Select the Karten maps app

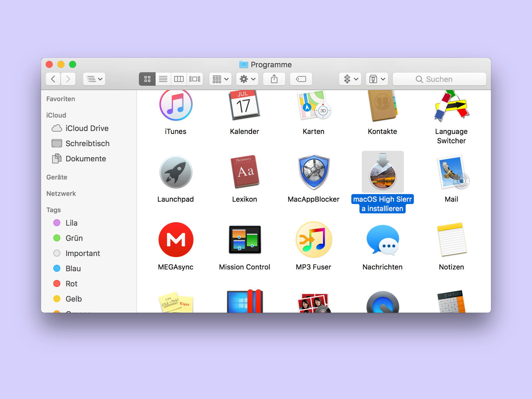[x=314, y=105]
